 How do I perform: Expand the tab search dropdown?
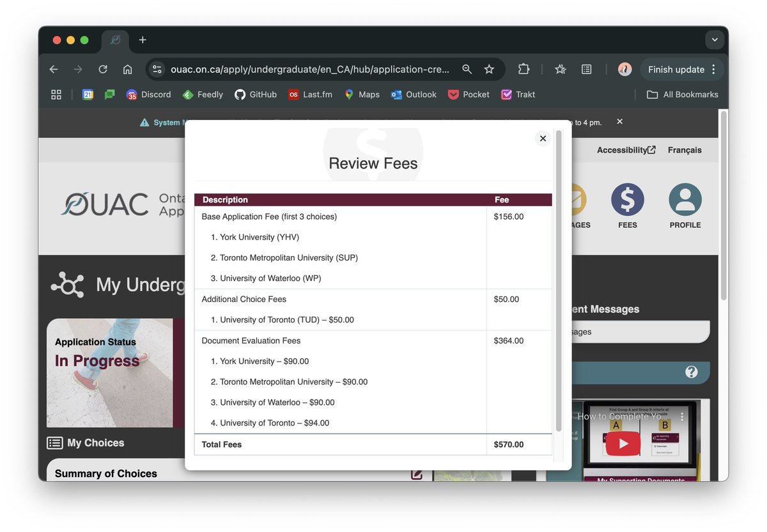(715, 40)
